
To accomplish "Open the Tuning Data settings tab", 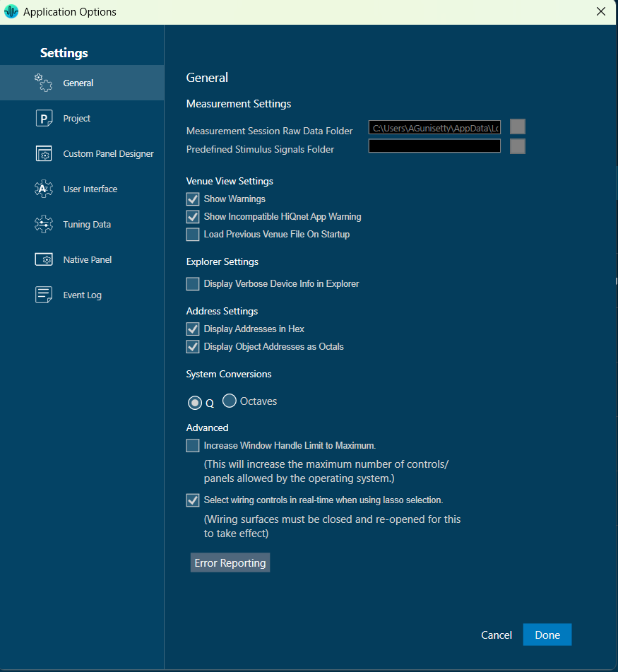I will [87, 225].
